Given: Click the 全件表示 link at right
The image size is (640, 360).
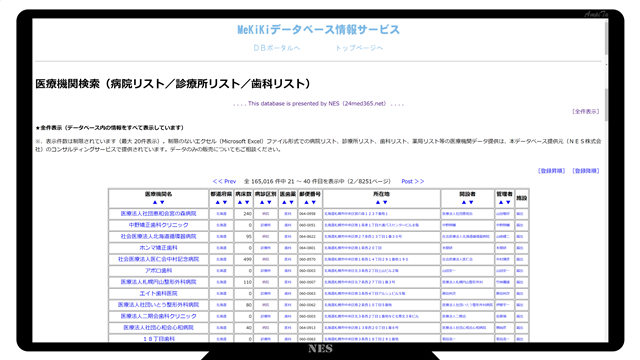Looking at the screenshot, I should pos(586,111).
